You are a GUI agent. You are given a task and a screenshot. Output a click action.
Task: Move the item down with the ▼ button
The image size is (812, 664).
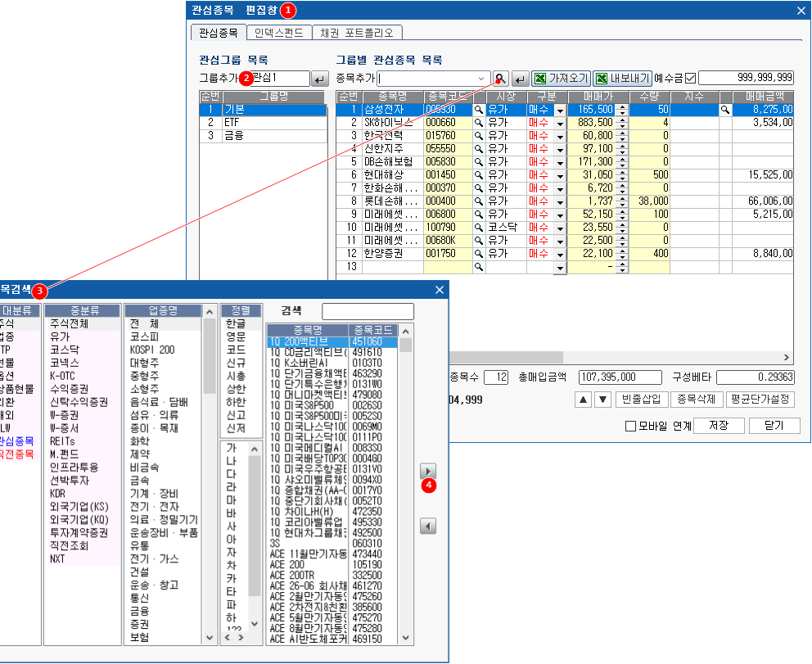pyautogui.click(x=602, y=400)
